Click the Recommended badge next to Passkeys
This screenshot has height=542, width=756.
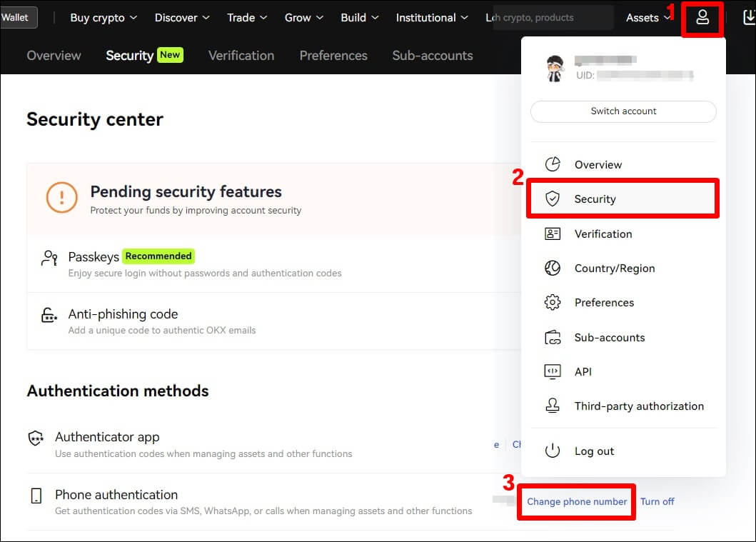(x=158, y=256)
